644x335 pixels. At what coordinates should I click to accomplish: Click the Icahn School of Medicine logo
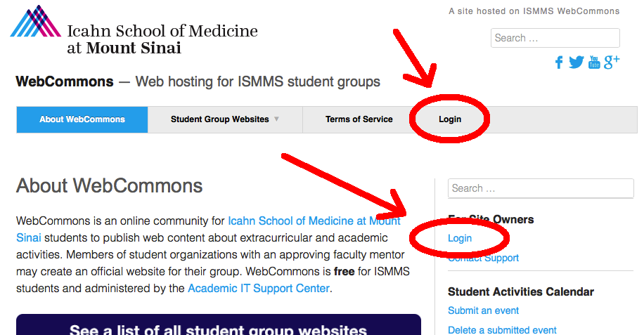pyautogui.click(x=134, y=30)
